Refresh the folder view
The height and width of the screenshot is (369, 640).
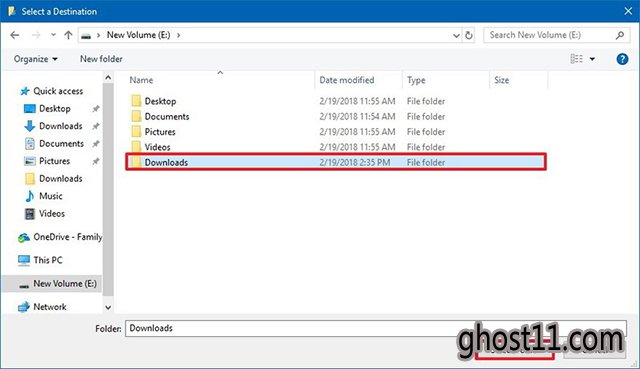pyautogui.click(x=469, y=36)
